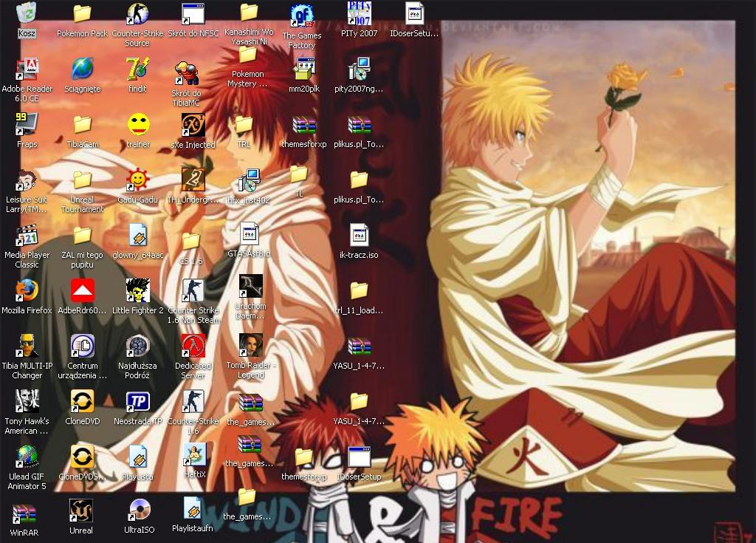Launch Tibia MULTI-IP Changer
Screen dimensions: 756x543
tap(27, 346)
